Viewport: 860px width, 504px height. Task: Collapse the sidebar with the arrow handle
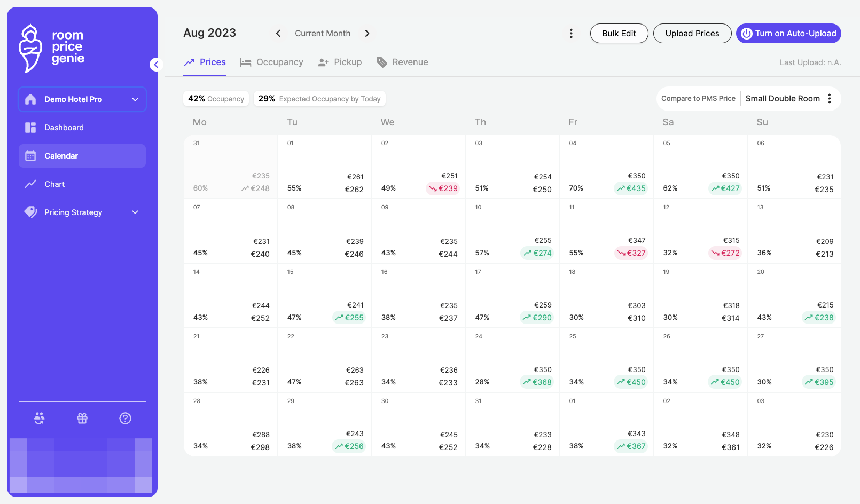point(155,65)
